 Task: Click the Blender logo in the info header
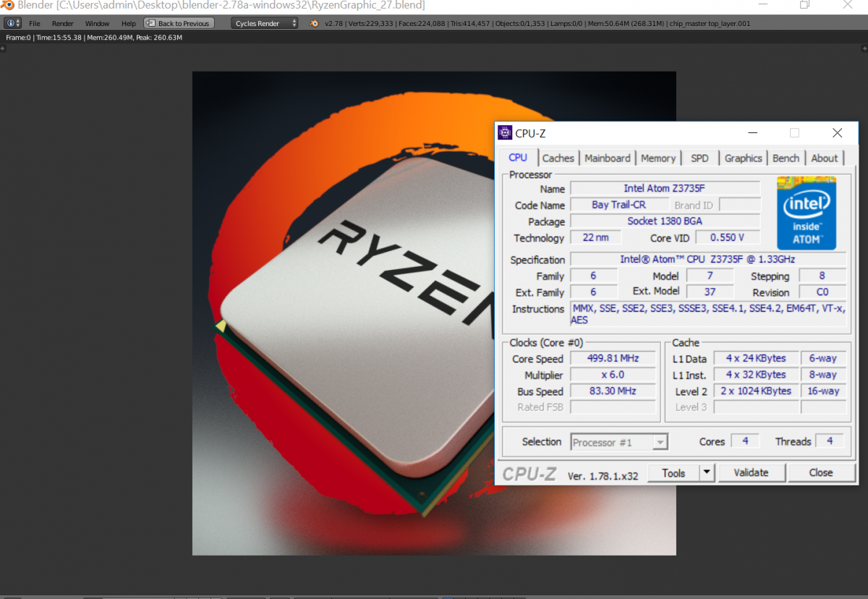tap(314, 23)
